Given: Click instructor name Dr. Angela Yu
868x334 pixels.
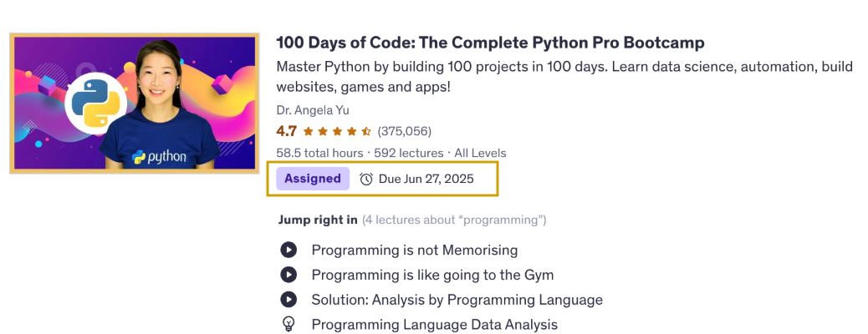Looking at the screenshot, I should point(313,110).
